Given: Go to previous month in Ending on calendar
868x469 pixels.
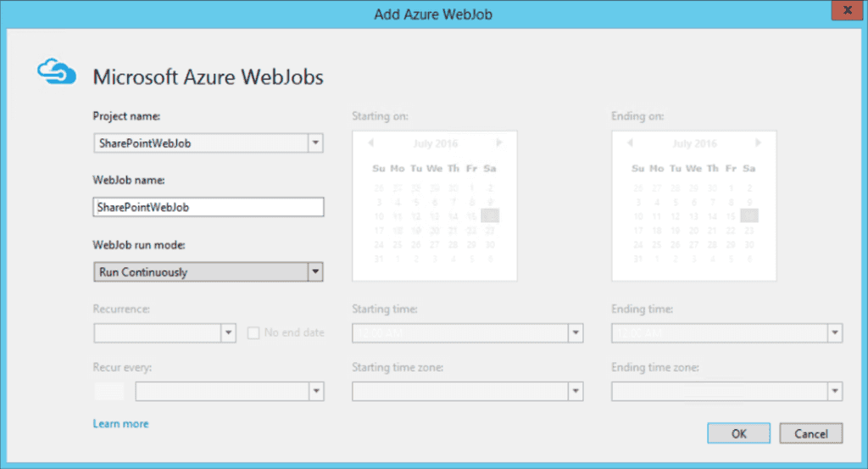Looking at the screenshot, I should tap(631, 143).
